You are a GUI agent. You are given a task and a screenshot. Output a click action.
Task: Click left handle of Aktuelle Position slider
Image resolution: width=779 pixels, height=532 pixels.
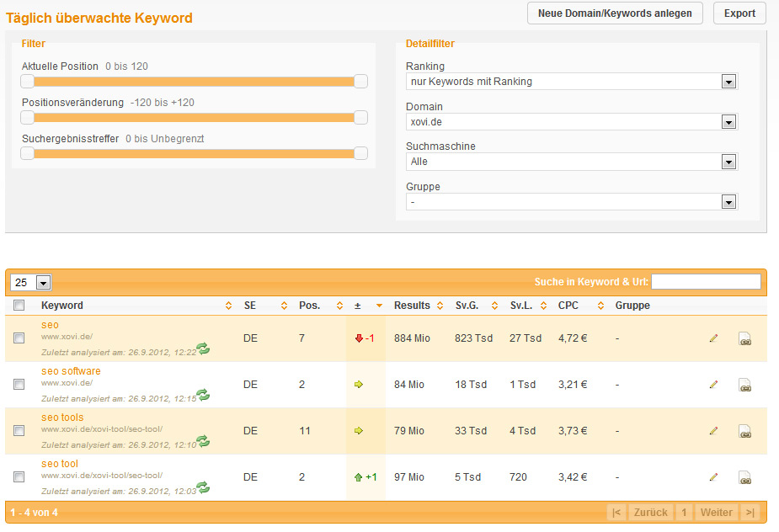tap(27, 82)
